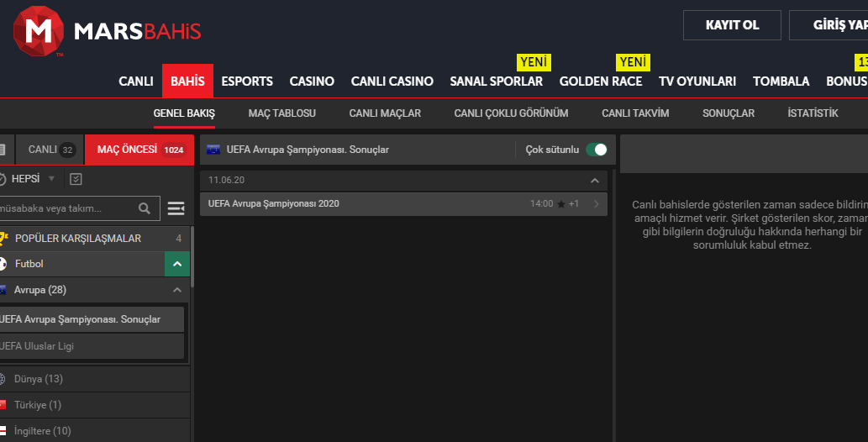Open TV OYUNLARI menu item
Screen dimensions: 868x442
pos(697,82)
